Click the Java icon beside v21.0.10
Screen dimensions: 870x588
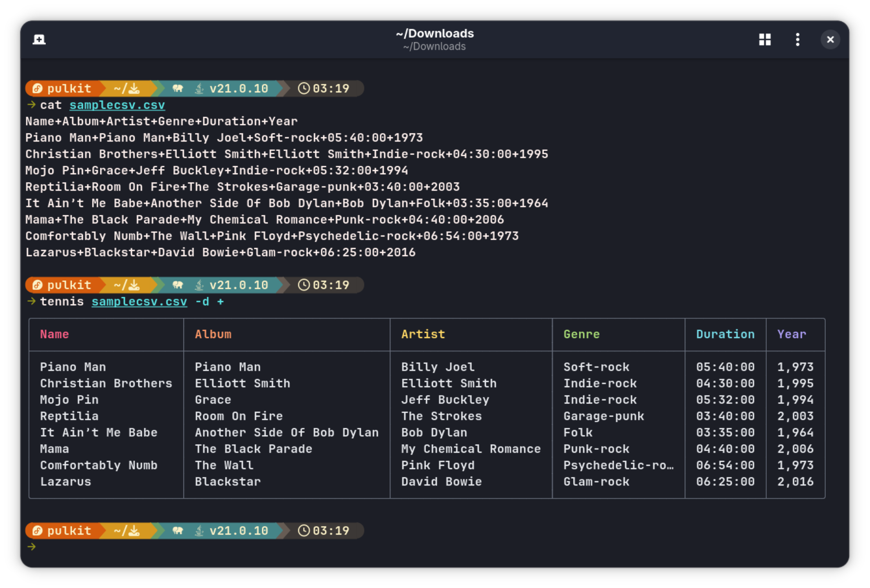pos(198,88)
